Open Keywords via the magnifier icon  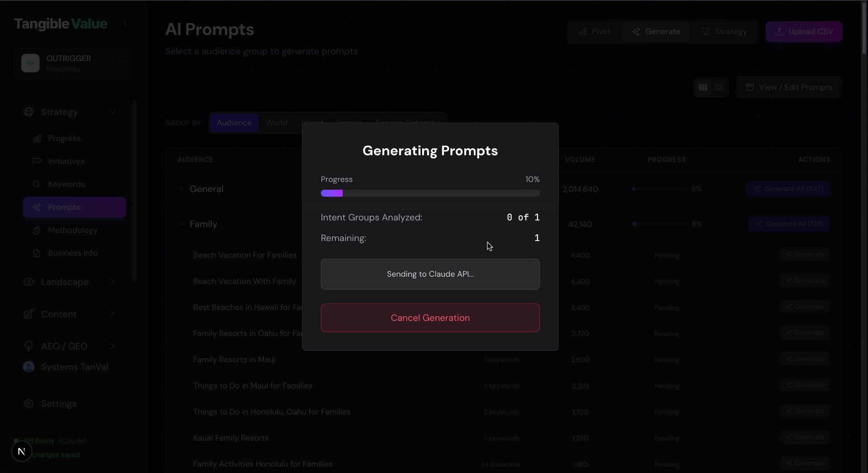[x=37, y=184]
